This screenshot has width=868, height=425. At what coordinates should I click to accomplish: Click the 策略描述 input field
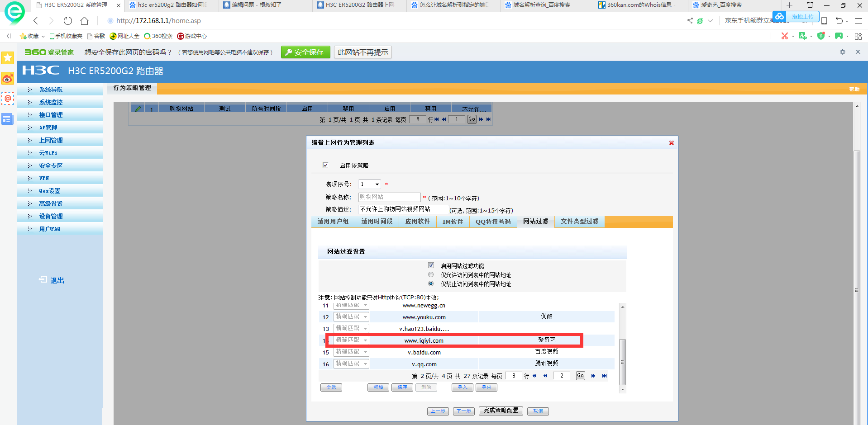tap(404, 209)
